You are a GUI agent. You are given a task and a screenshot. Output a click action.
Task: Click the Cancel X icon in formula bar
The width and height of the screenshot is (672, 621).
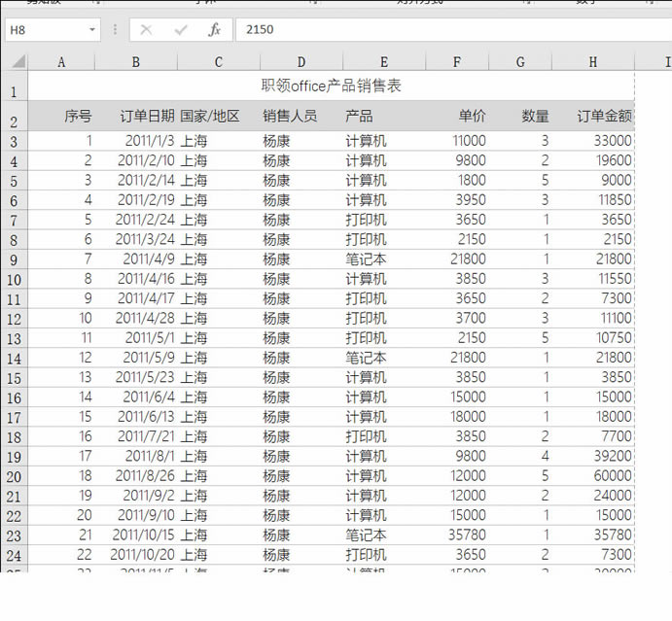[146, 30]
